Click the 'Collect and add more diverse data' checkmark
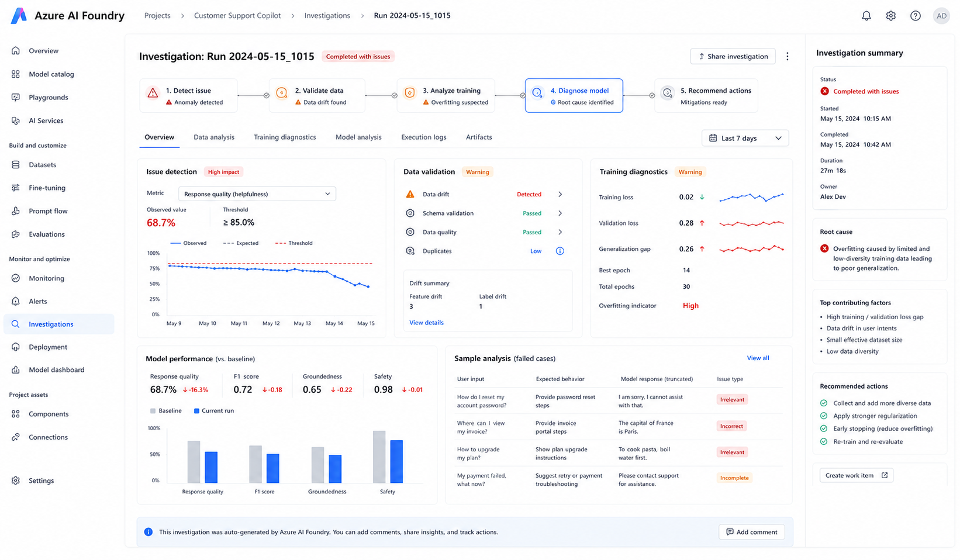 point(824,403)
